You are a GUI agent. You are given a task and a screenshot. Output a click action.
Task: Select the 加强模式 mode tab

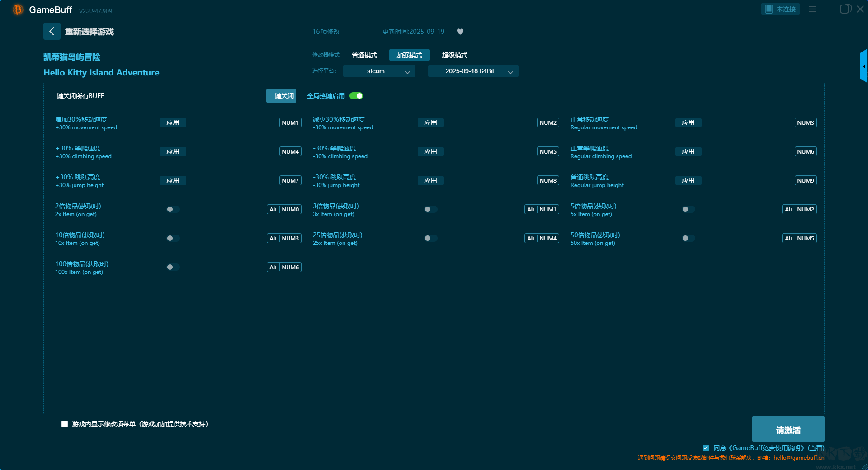point(410,55)
